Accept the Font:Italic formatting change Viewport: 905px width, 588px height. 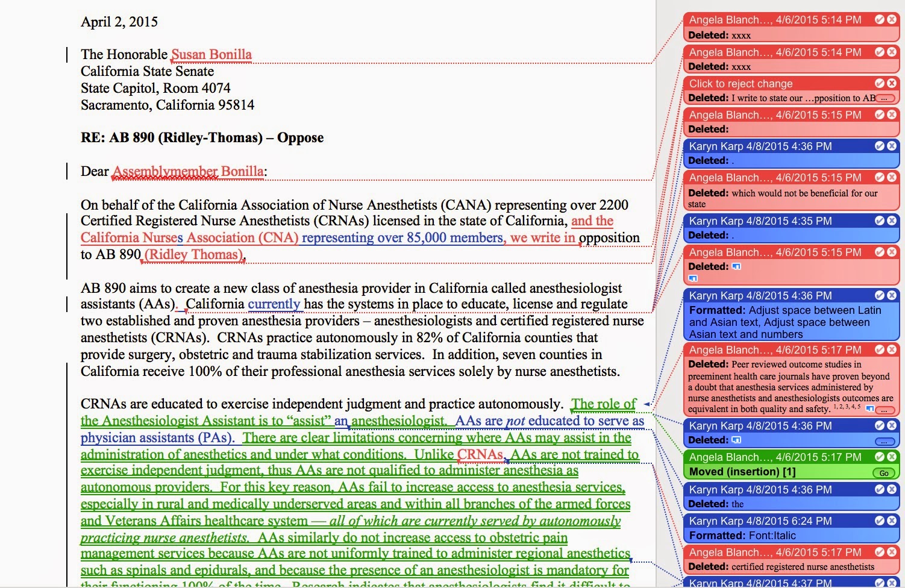(880, 521)
